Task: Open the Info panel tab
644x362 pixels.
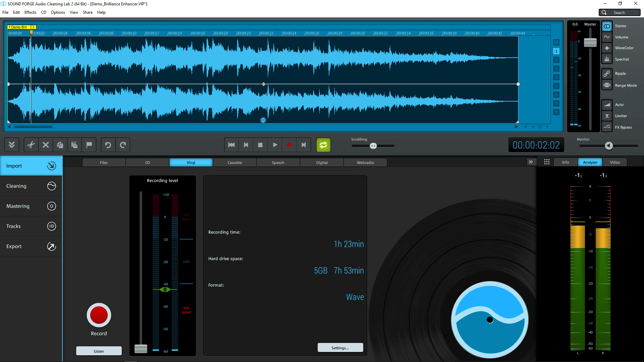Action: 566,162
